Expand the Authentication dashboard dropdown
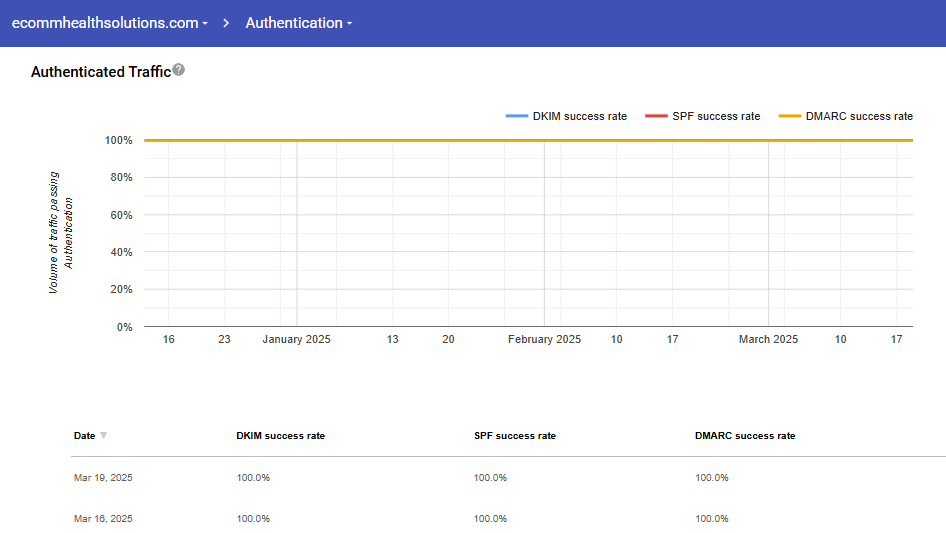Viewport: 946px width, 533px height. 298,23
